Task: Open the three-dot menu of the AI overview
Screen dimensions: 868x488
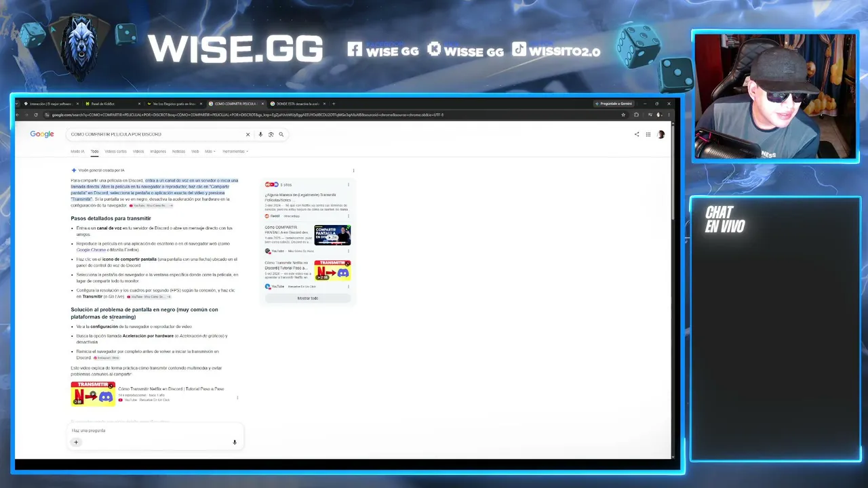Action: 353,170
